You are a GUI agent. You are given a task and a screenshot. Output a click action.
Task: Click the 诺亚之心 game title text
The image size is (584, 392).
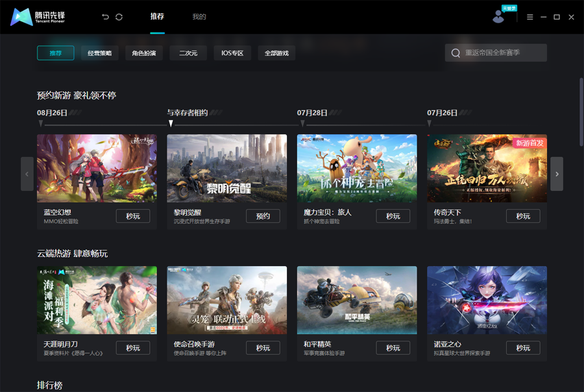pos(447,344)
